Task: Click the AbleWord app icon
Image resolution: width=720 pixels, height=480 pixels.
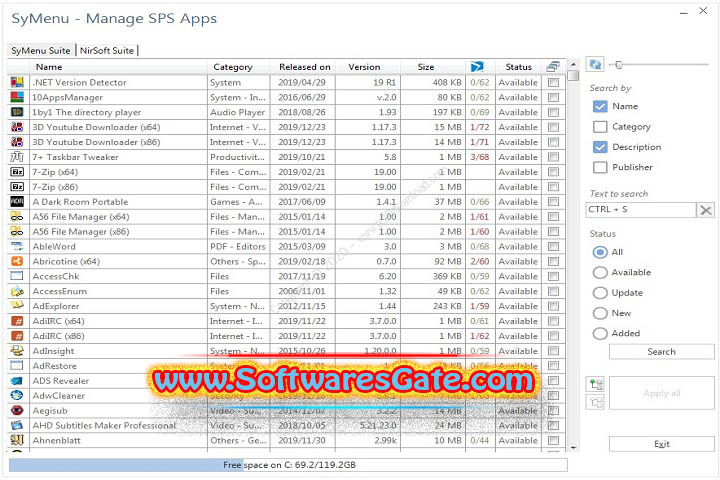Action: [17, 247]
